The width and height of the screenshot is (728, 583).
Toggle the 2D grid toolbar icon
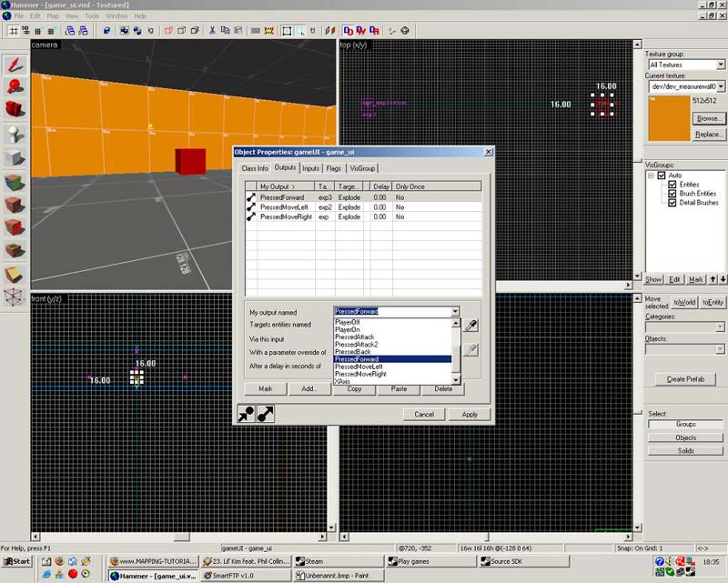tap(14, 31)
